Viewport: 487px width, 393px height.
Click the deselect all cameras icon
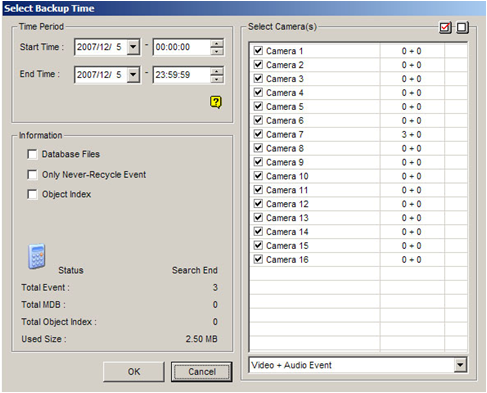pyautogui.click(x=462, y=28)
